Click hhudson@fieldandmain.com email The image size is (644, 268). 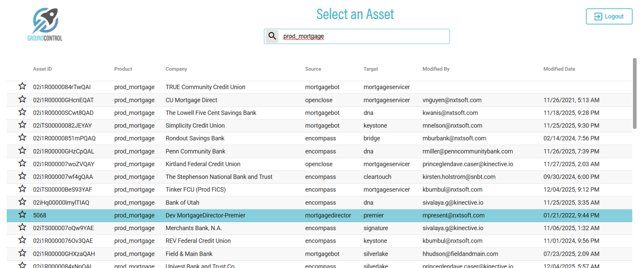(x=460, y=254)
